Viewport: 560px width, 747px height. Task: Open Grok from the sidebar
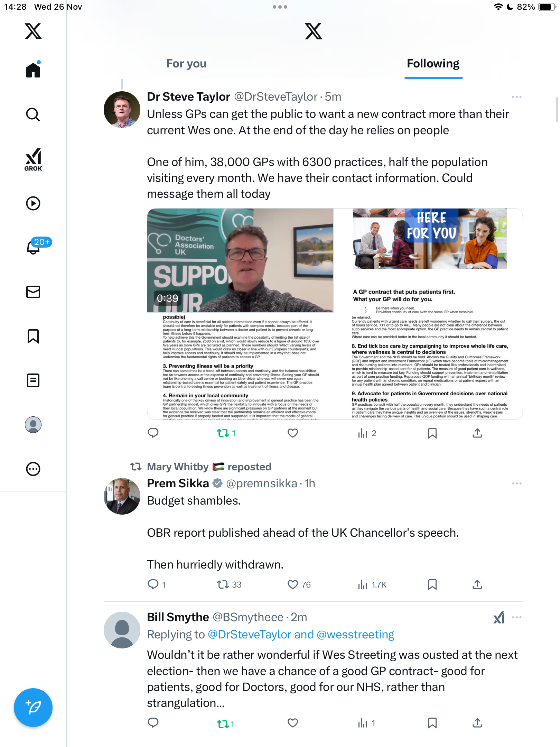(x=33, y=159)
